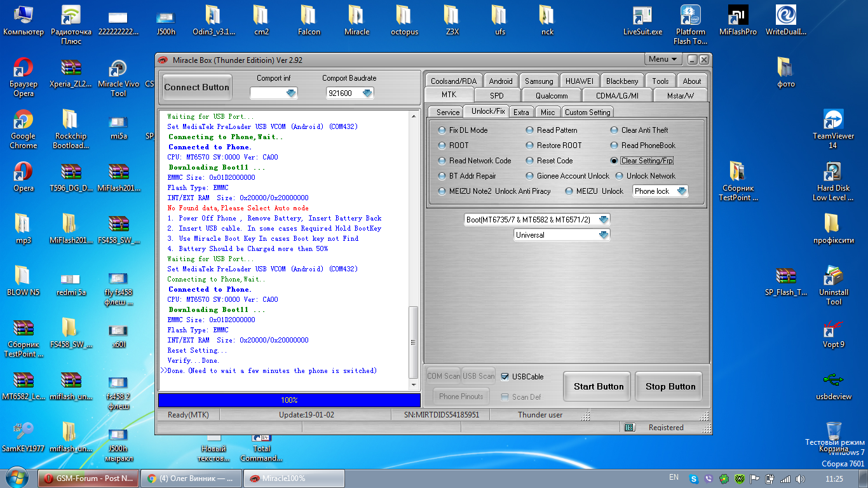The image size is (868, 488).
Task: Open TeamViewer 14 desktop shortcut
Action: pyautogui.click(x=832, y=129)
